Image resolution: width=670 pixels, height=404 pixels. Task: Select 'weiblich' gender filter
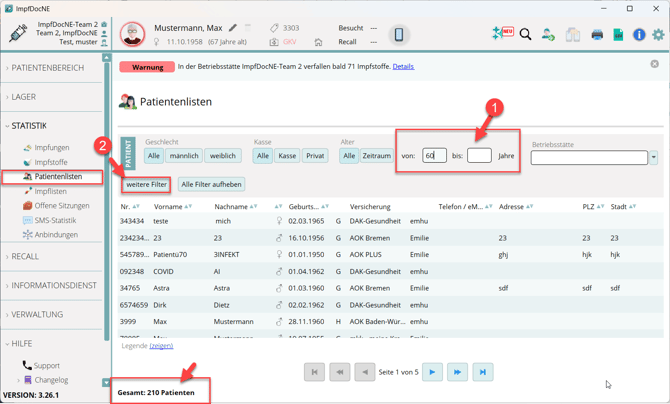click(222, 156)
